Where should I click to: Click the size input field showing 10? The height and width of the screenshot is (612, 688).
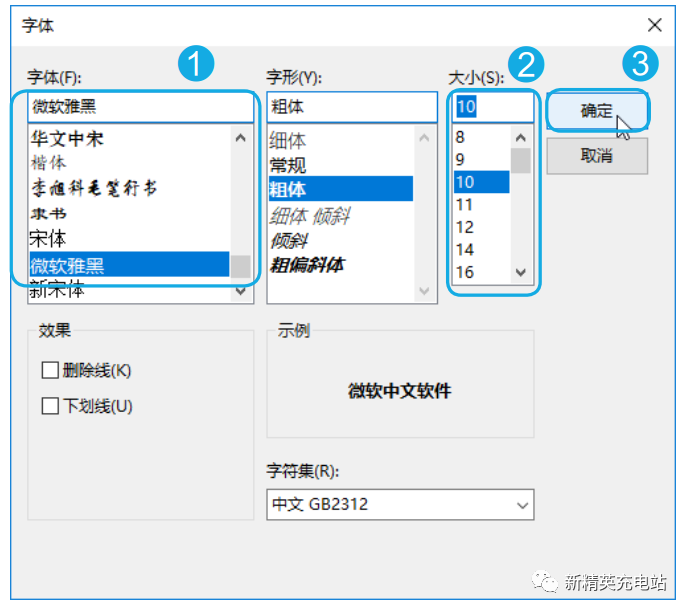(492, 107)
